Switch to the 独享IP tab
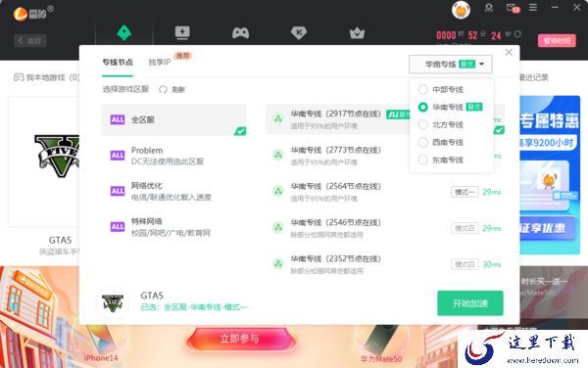588x368 pixels. pyautogui.click(x=160, y=62)
